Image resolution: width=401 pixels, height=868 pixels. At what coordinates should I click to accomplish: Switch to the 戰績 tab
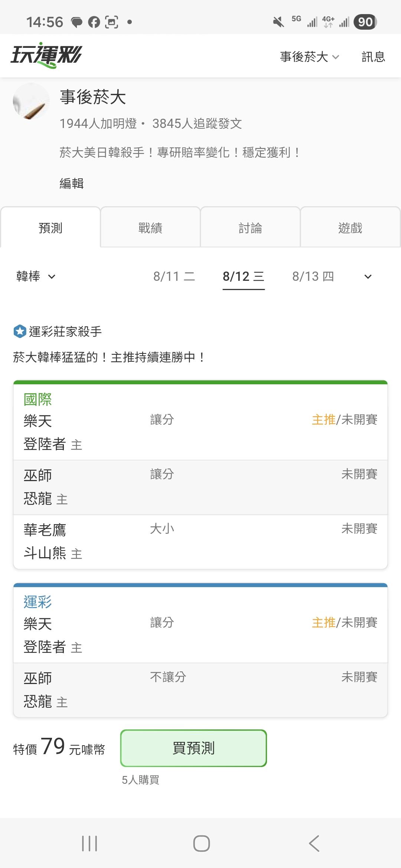tap(150, 227)
